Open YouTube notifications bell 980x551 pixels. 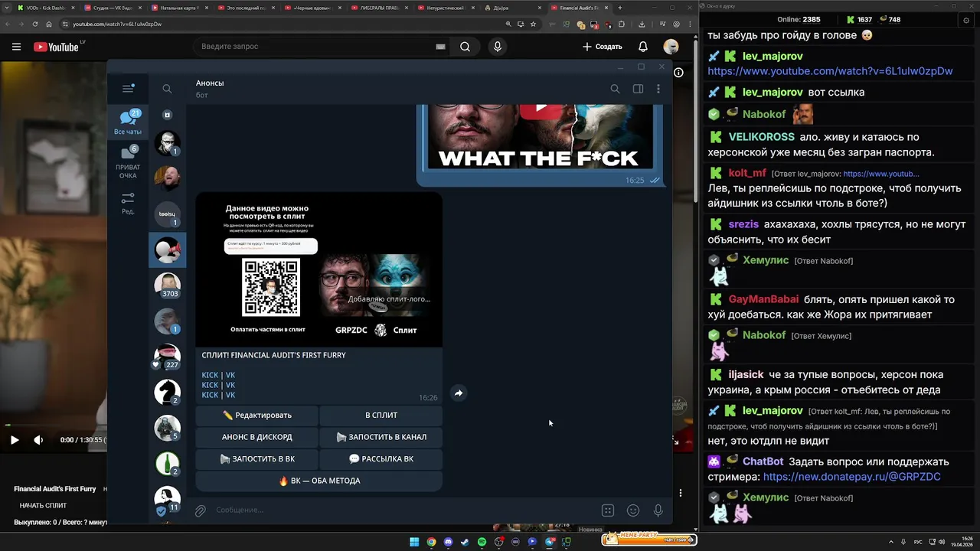click(643, 47)
